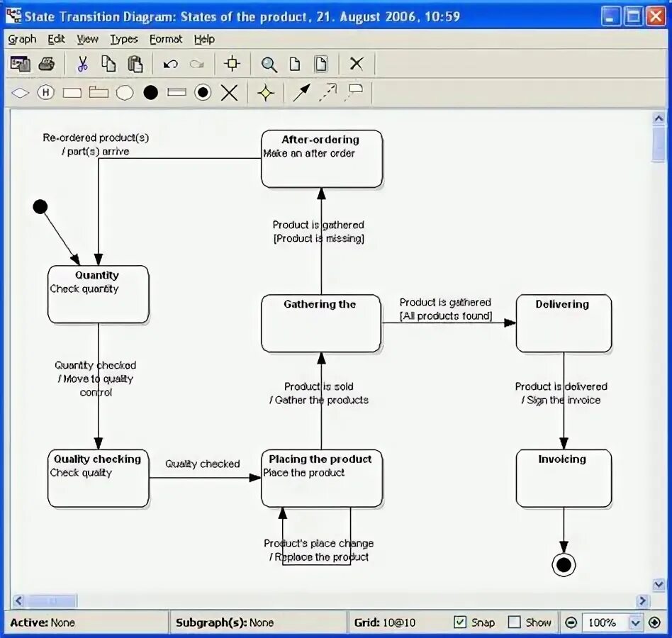Click the 'Grid: 10@10' status entry

pos(384,622)
